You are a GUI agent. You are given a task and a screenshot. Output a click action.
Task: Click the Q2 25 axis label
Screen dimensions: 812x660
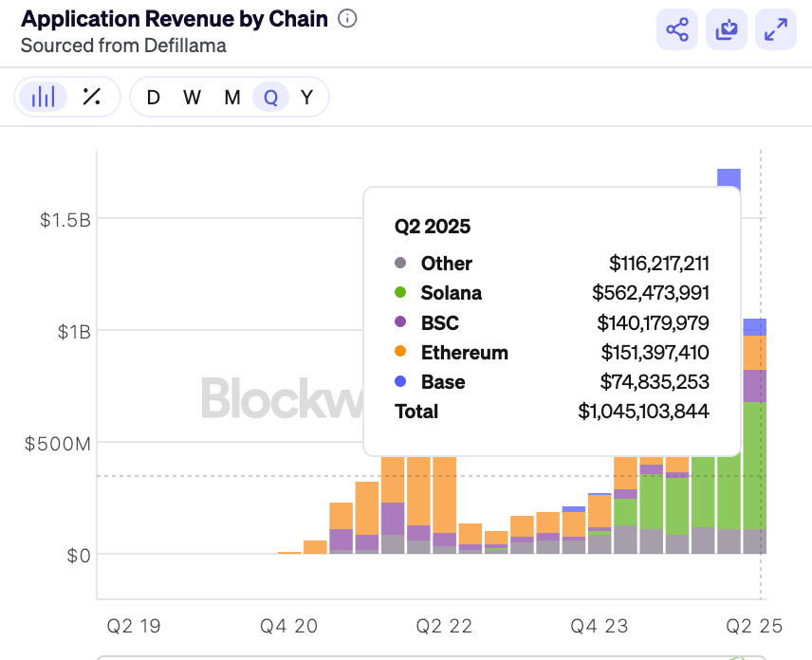(754, 627)
